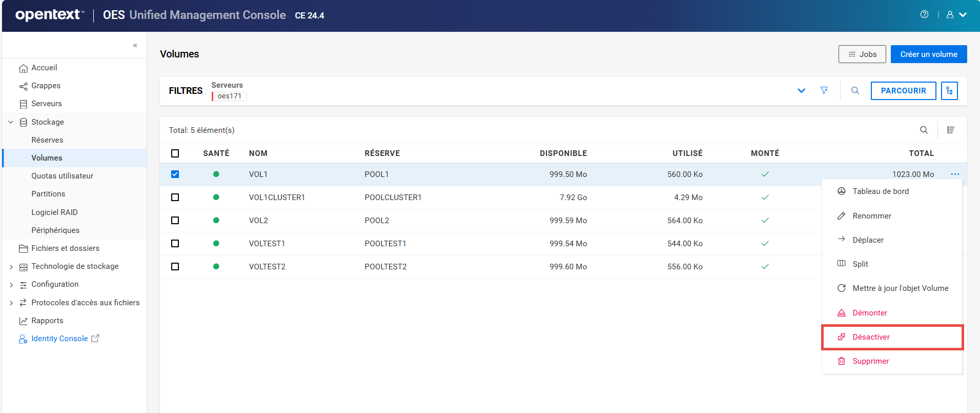980x413 pixels.
Task: Select Désactiver from the context menu
Action: [871, 337]
